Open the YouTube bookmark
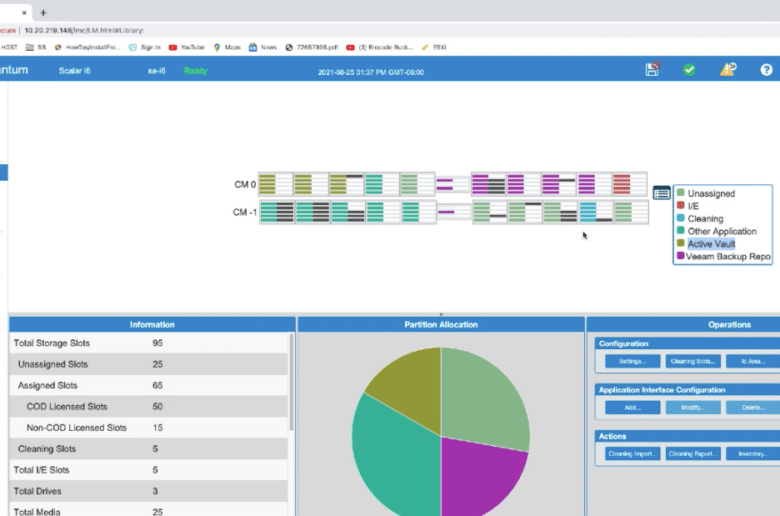This screenshot has height=516, width=780. tap(187, 47)
